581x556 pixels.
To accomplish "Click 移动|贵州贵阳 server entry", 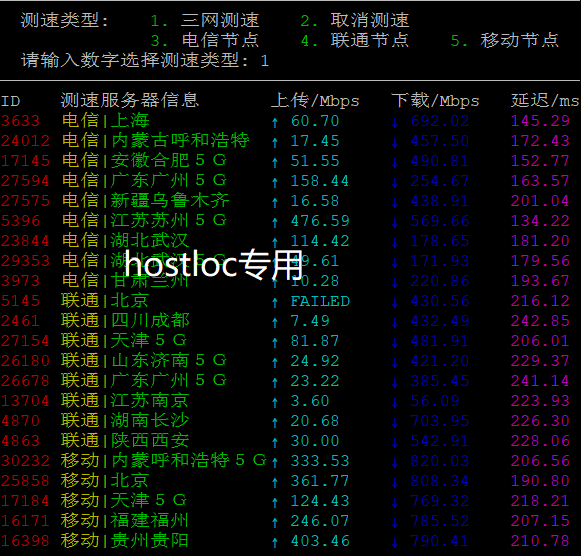I will 125,541.
